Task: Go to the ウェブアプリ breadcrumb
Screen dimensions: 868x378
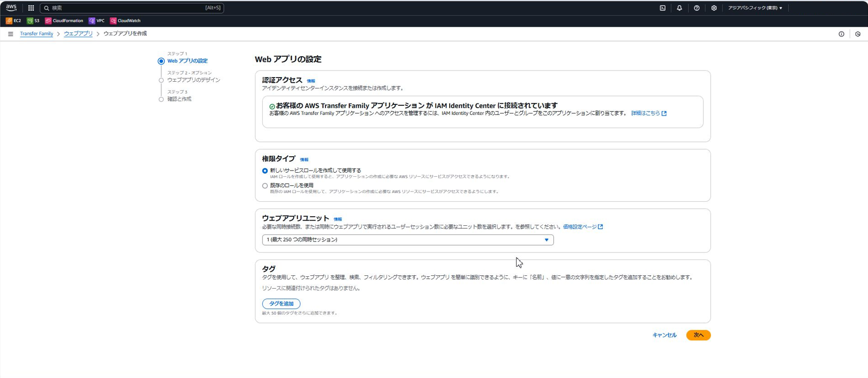Action: (x=78, y=34)
